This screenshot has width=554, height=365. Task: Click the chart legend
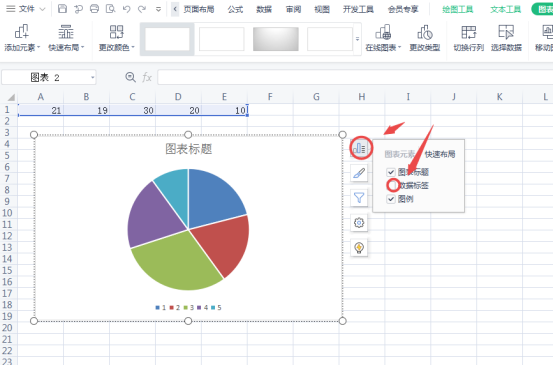[188, 308]
